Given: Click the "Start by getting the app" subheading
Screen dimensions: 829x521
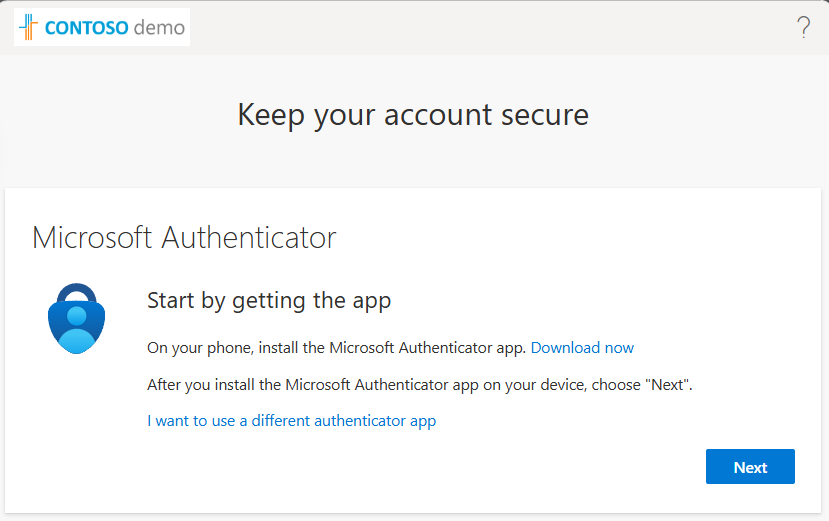Looking at the screenshot, I should 269,300.
